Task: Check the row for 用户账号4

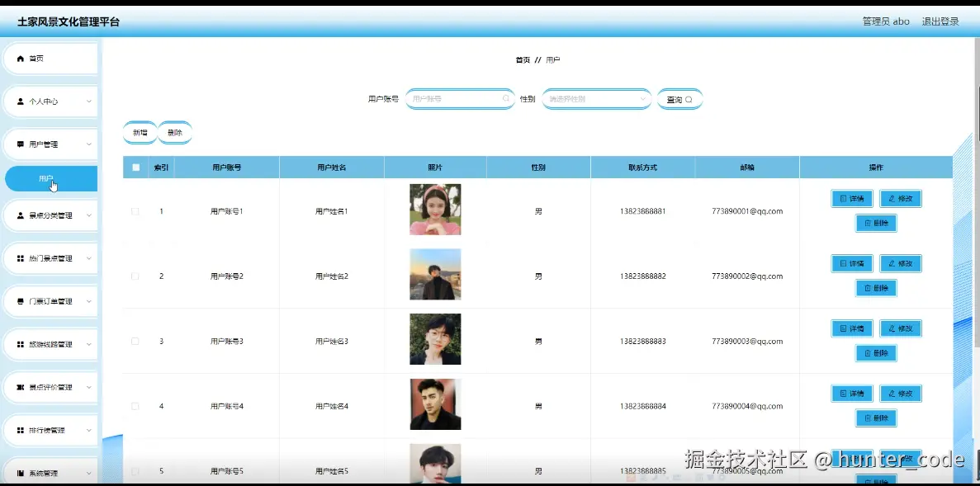Action: tap(135, 406)
